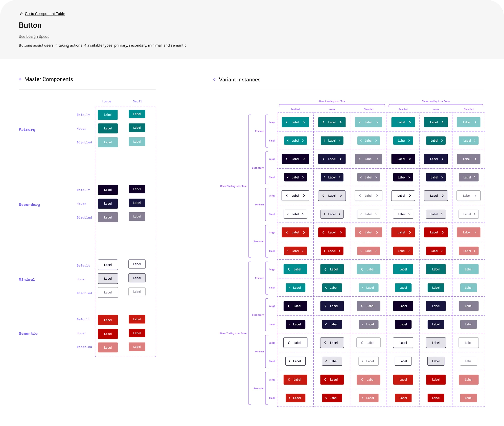Click Variant Primary Small Hover button with leading icon only
The height and width of the screenshot is (426, 504).
[x=332, y=288]
